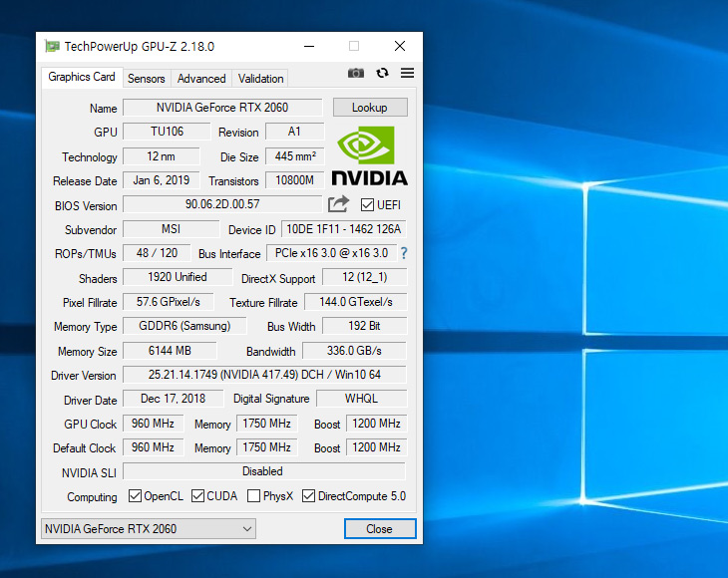Image resolution: width=728 pixels, height=578 pixels.
Task: Click the GPU field TU106
Action: tap(167, 132)
